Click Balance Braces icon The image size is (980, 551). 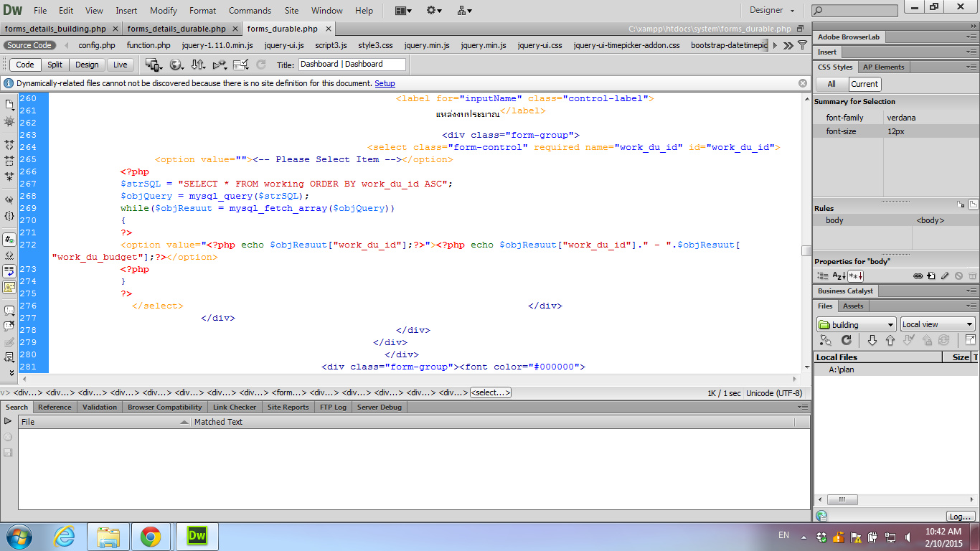tap(9, 215)
